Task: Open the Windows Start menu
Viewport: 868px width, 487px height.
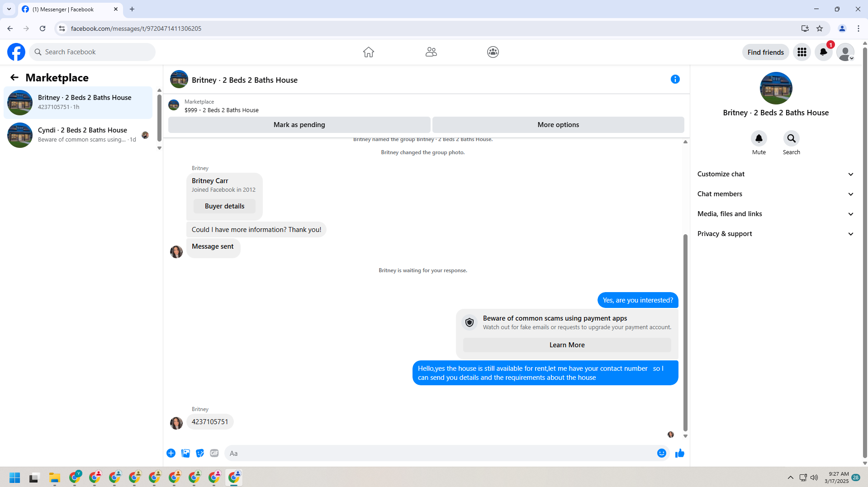Action: [x=14, y=478]
